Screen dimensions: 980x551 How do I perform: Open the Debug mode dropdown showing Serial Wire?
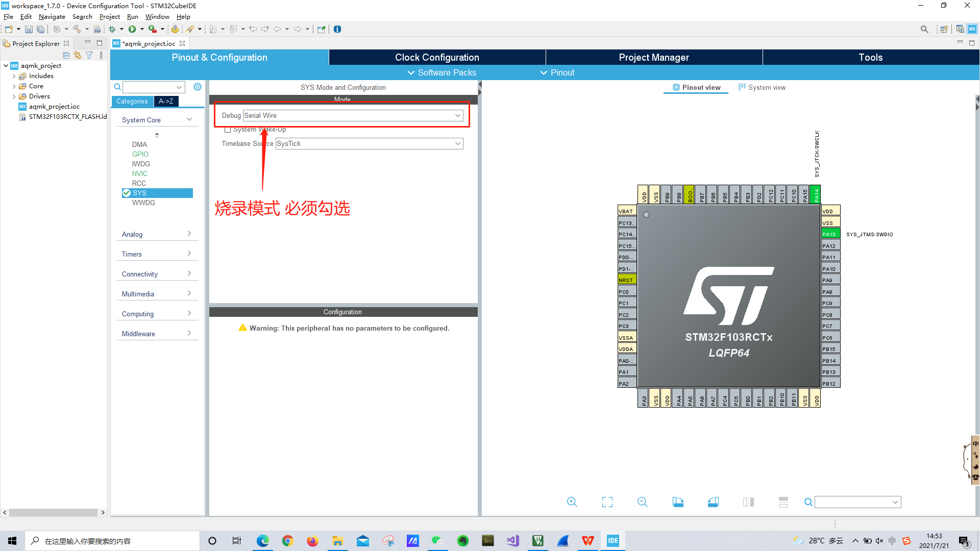[457, 115]
